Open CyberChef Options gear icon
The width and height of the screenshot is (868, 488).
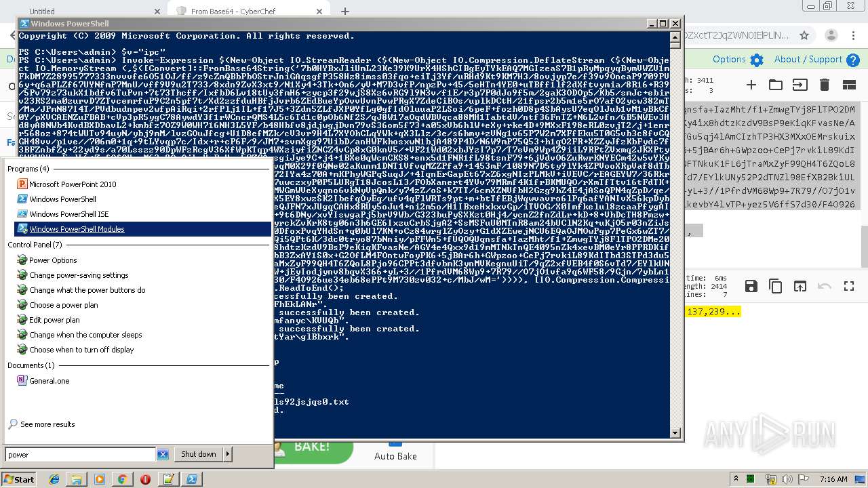[x=757, y=60]
